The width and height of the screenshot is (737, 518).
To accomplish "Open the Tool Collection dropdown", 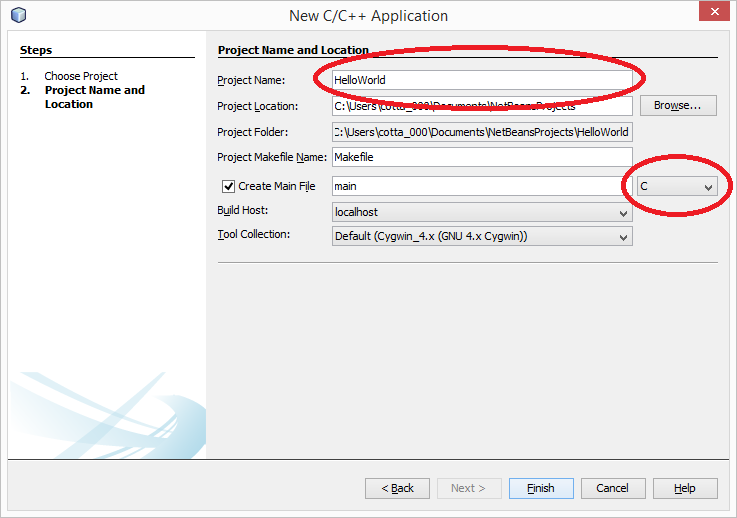I will [482, 236].
